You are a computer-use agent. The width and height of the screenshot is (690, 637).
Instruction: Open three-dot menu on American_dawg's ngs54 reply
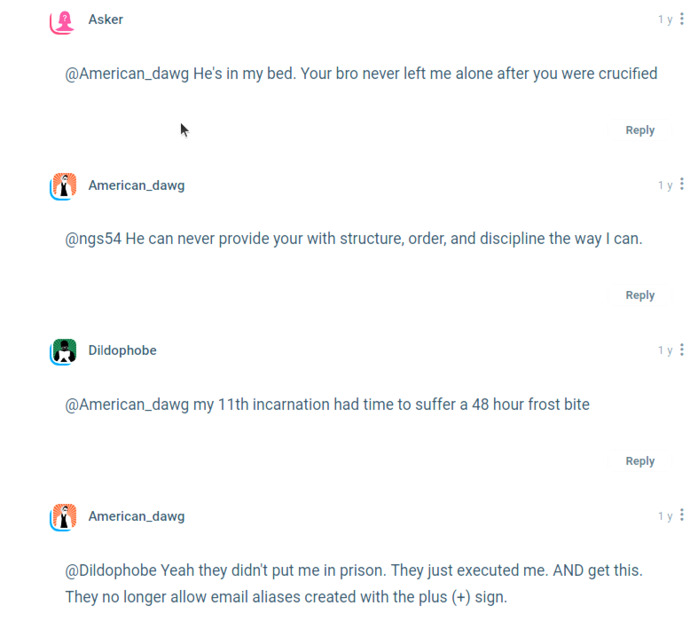(682, 184)
